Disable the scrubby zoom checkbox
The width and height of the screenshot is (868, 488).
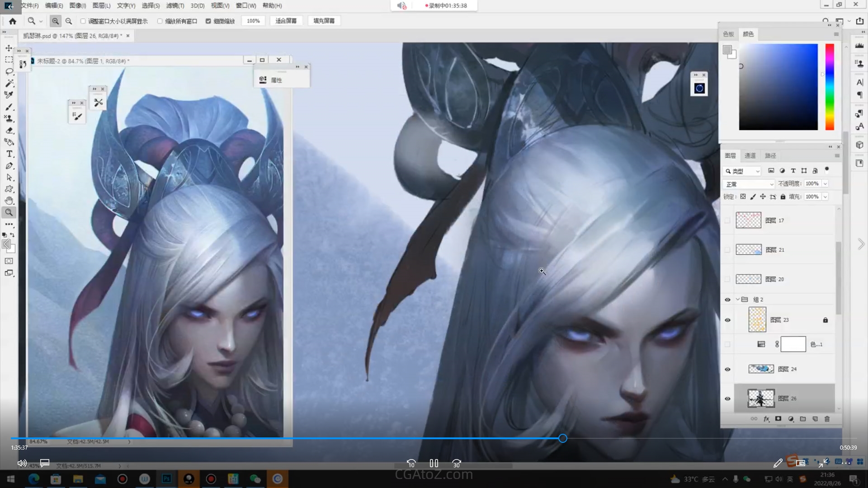[x=208, y=21]
